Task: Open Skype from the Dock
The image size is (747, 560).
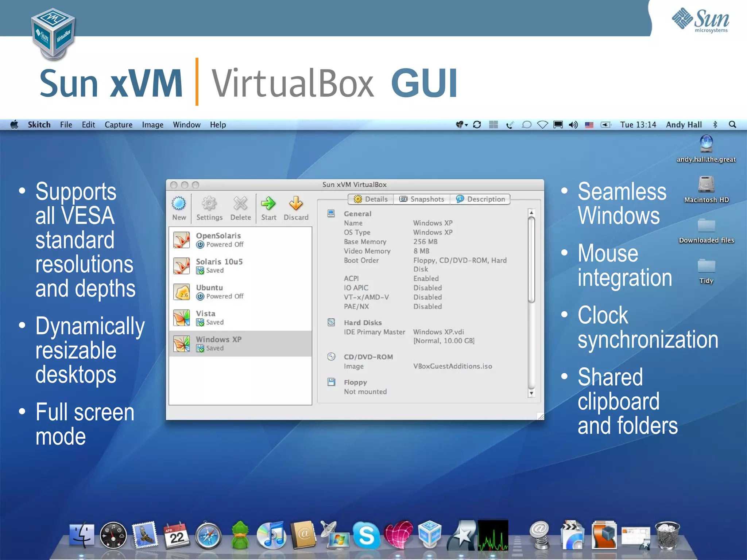Action: pos(366,536)
